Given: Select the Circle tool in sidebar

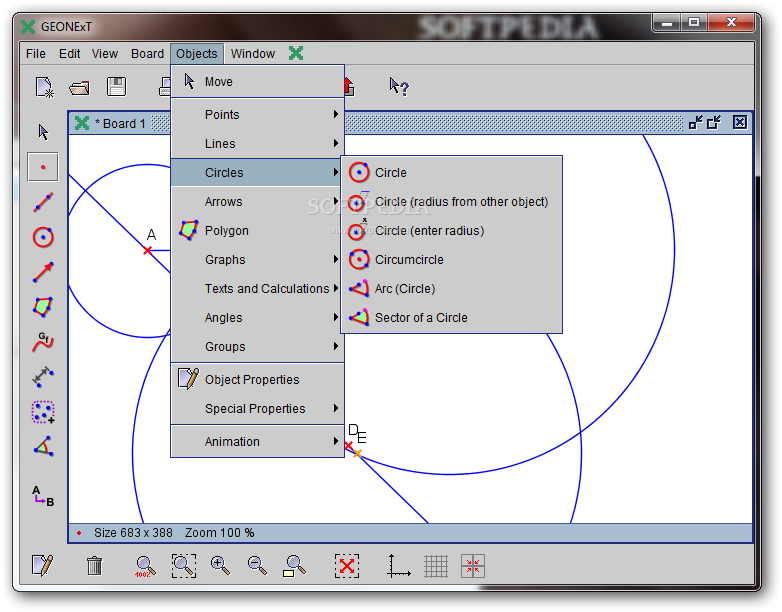Looking at the screenshot, I should click(x=43, y=237).
